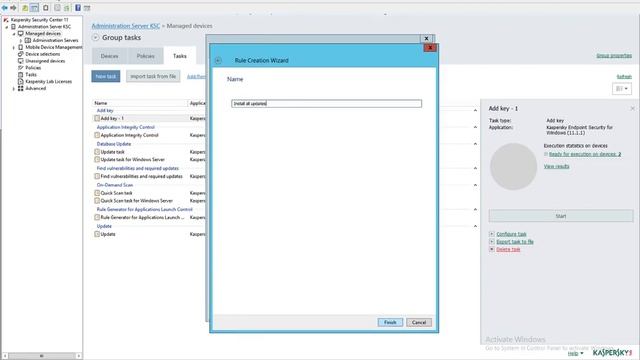Click the Start button in details panel

coord(561,216)
